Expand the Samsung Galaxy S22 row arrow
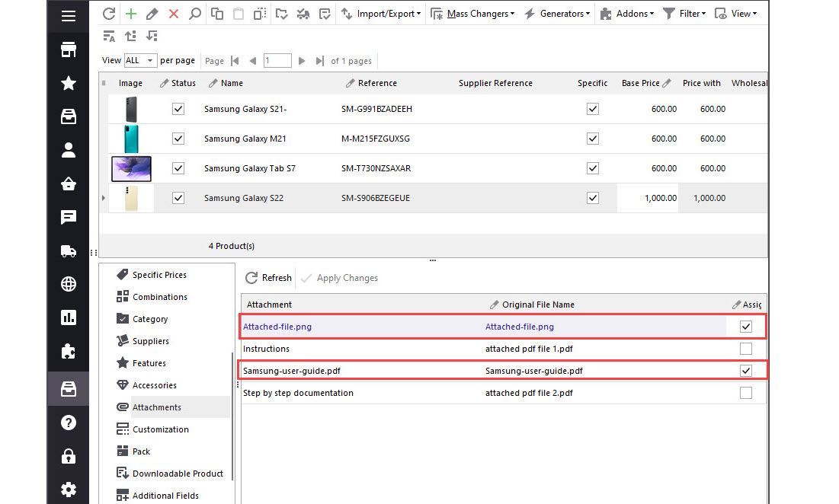839x504 pixels. (x=104, y=198)
